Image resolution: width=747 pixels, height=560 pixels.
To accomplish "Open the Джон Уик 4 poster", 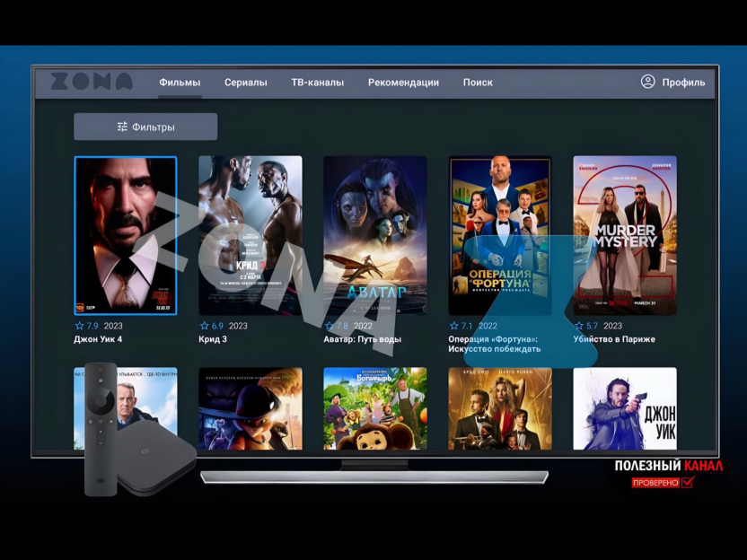I will [x=126, y=236].
